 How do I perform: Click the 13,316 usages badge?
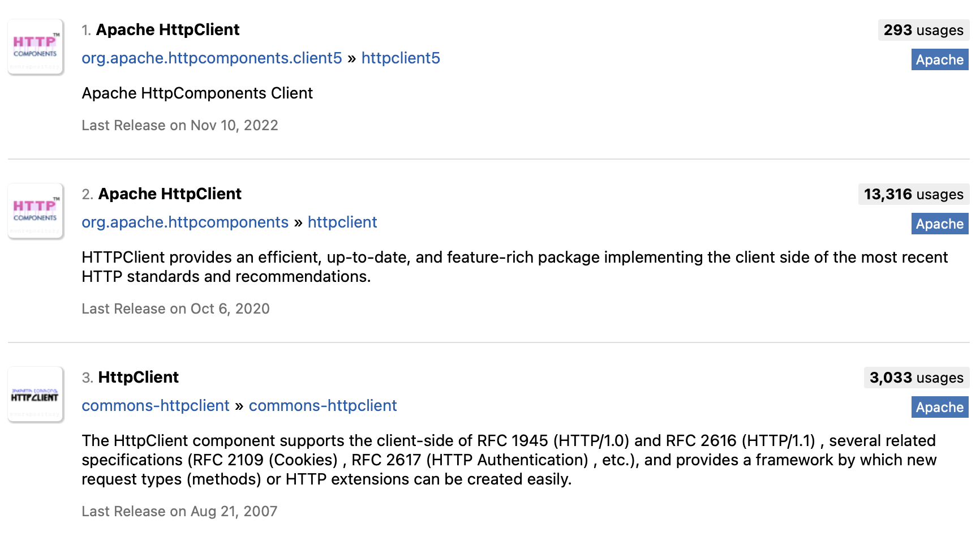point(913,194)
